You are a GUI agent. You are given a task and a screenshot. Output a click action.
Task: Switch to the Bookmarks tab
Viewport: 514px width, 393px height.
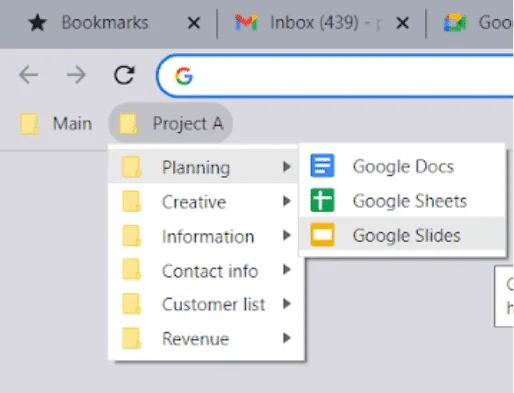(x=104, y=23)
